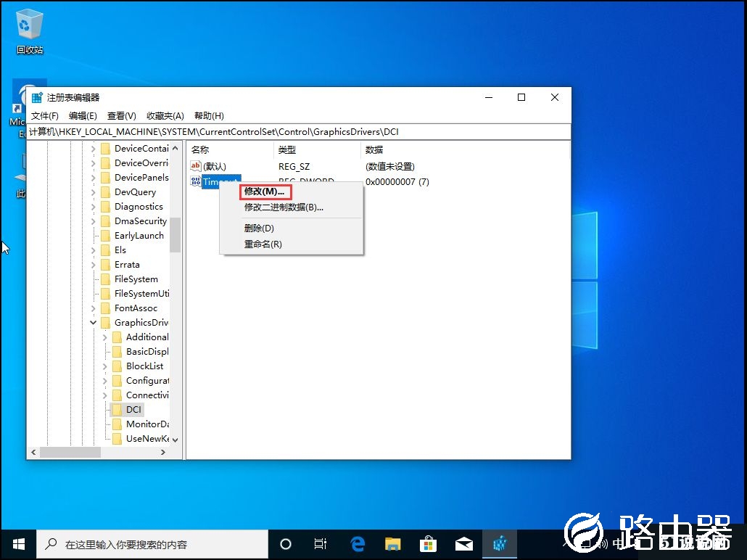Select the Diagnostics folder icon
Viewport: 747px width, 560px height.
click(106, 207)
